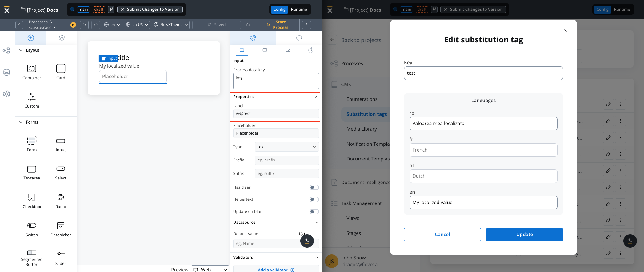Image resolution: width=644 pixels, height=272 pixels.
Task: Click the process tree icon in left rail
Action: click(6, 51)
